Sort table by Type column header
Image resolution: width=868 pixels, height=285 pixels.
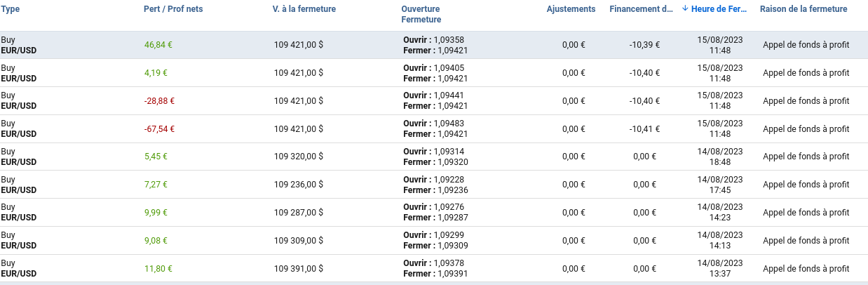coord(11,9)
